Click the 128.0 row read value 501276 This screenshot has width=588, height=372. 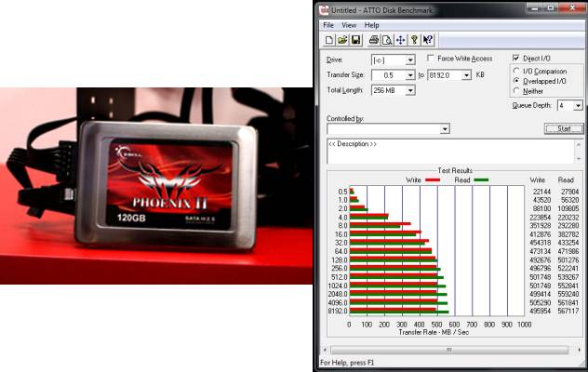pos(568,259)
